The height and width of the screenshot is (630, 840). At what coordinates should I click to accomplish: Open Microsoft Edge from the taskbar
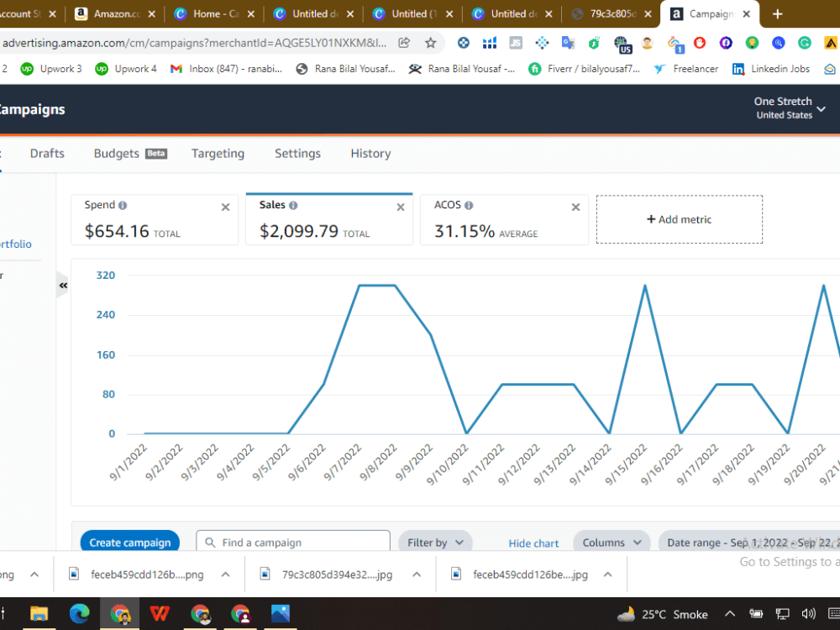click(x=79, y=614)
